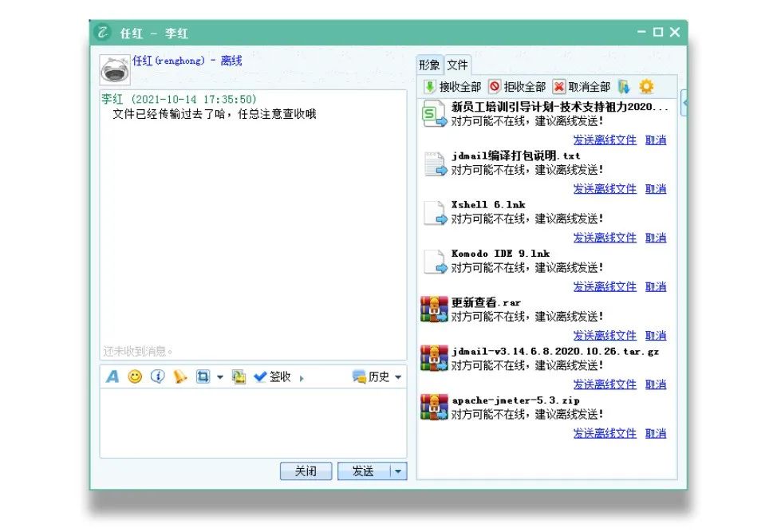Collapse the side panel with the edge arrow
This screenshot has height=532, width=773.
[x=684, y=103]
